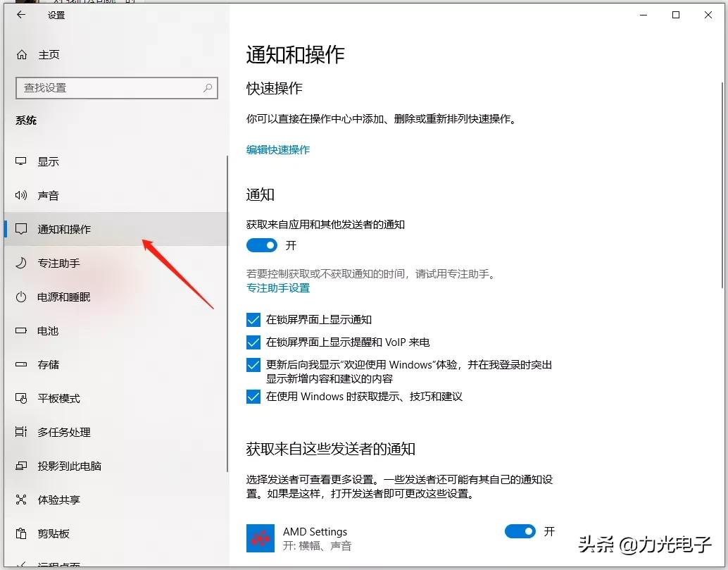Select the 剪贴板 clipboard icon
This screenshot has width=728, height=570.
(21, 533)
